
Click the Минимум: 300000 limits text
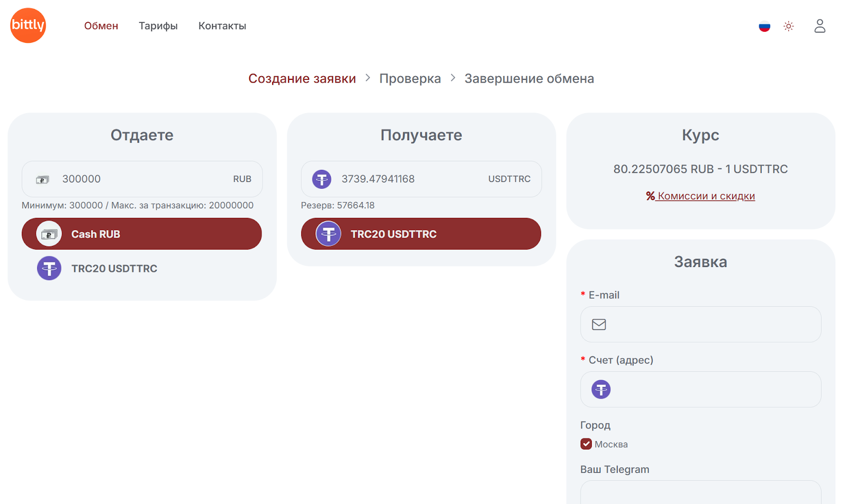[138, 205]
